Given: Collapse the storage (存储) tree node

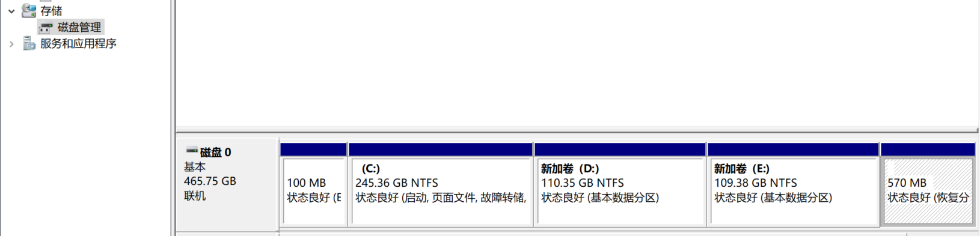Looking at the screenshot, I should [11, 11].
